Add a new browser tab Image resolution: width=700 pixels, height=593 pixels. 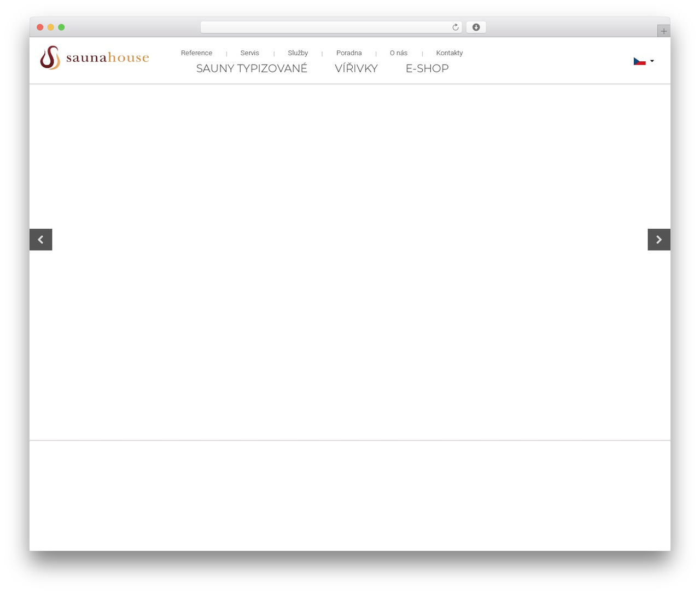663,31
